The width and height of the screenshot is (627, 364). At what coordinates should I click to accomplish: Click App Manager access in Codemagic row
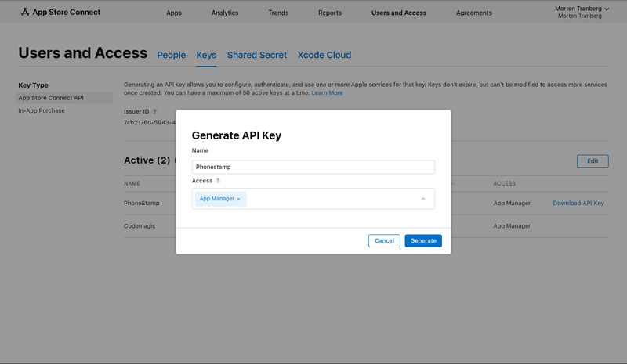(x=512, y=225)
